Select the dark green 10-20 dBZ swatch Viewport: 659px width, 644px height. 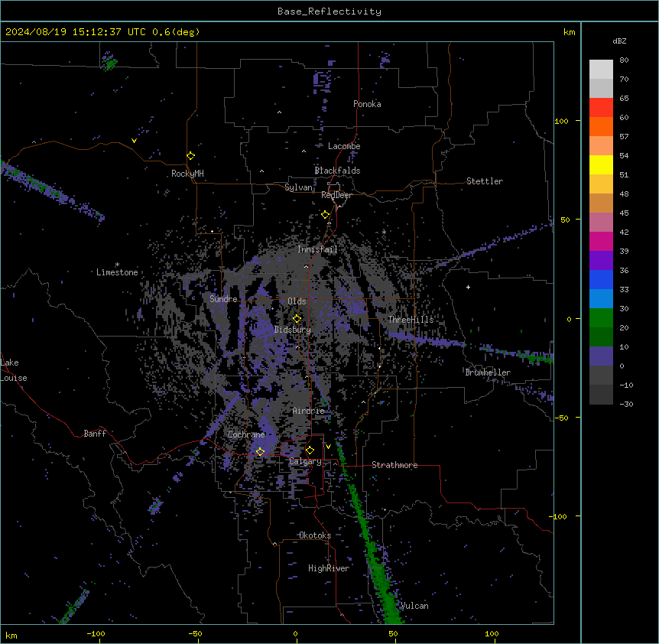[601, 337]
